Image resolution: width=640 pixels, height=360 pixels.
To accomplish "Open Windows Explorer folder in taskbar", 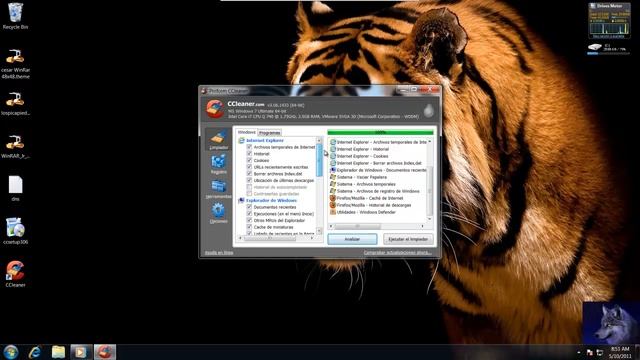I will 58,352.
